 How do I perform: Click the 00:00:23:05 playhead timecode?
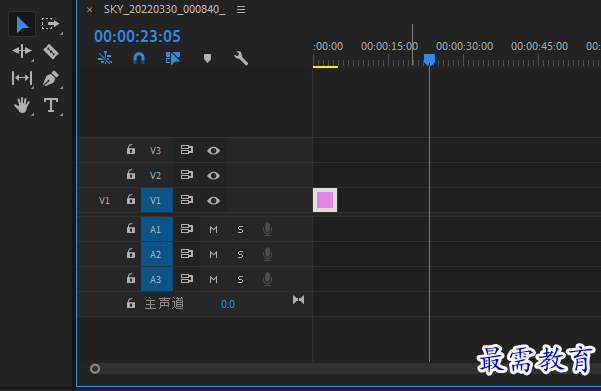(137, 36)
